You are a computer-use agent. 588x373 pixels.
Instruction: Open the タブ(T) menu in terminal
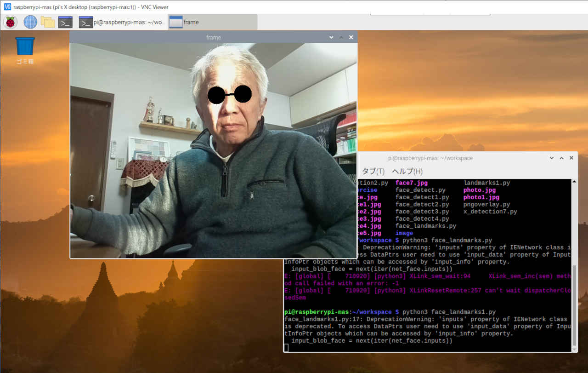373,172
